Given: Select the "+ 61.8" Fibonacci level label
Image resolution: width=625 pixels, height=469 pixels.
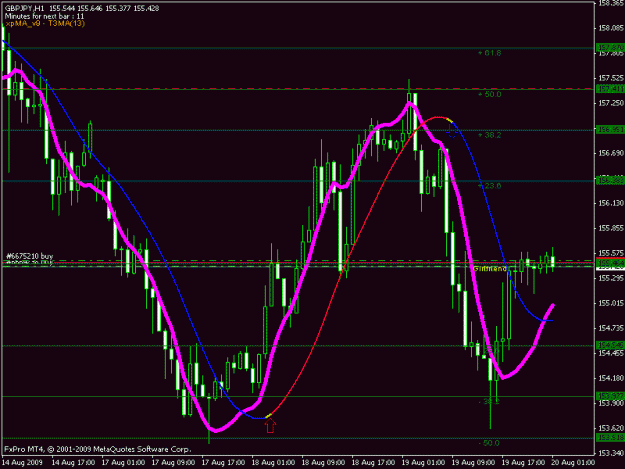Looking at the screenshot, I should pyautogui.click(x=489, y=53).
